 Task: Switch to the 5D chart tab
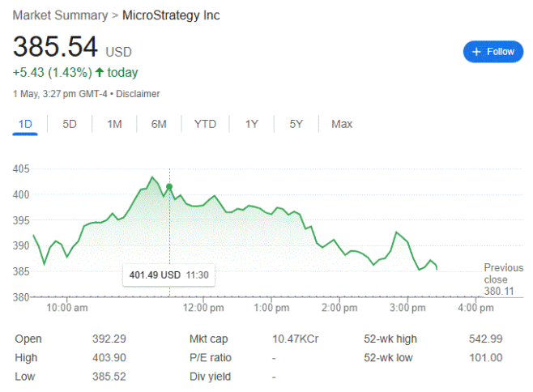(x=70, y=124)
